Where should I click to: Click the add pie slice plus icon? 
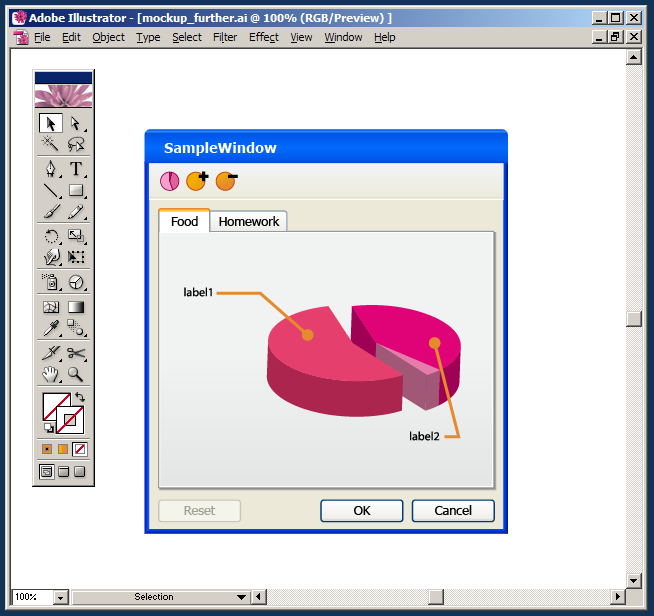click(x=197, y=181)
